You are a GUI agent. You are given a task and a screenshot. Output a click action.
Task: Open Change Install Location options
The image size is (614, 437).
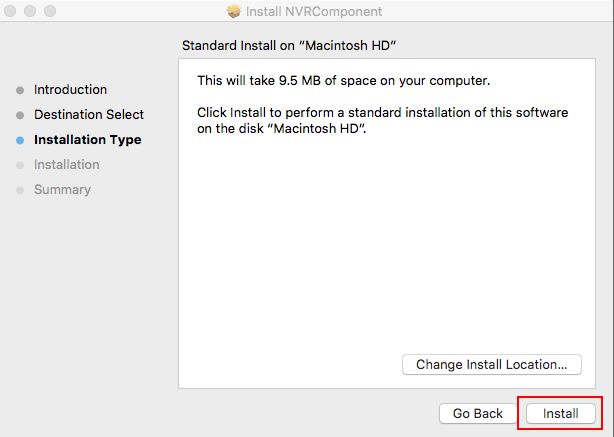pyautogui.click(x=491, y=365)
